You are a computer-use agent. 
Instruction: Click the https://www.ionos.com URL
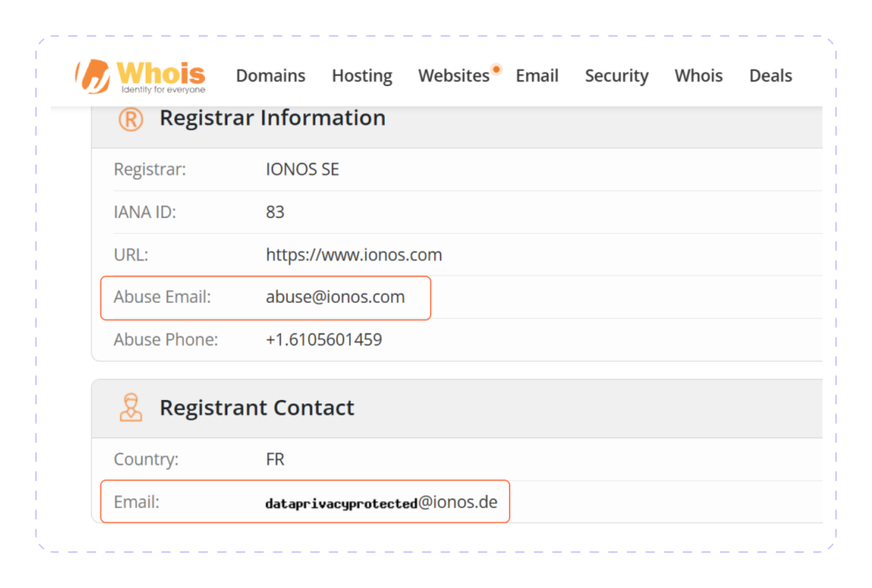pyautogui.click(x=353, y=254)
